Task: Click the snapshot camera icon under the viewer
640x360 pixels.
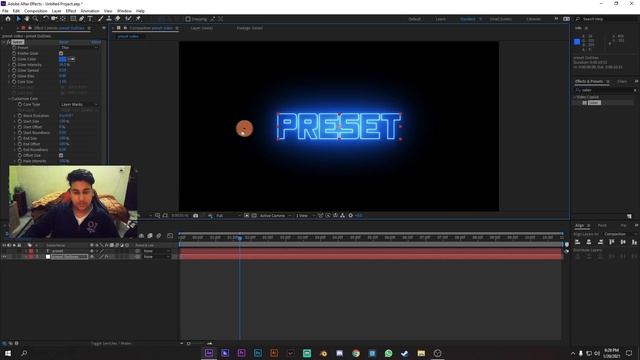Action: pos(196,216)
